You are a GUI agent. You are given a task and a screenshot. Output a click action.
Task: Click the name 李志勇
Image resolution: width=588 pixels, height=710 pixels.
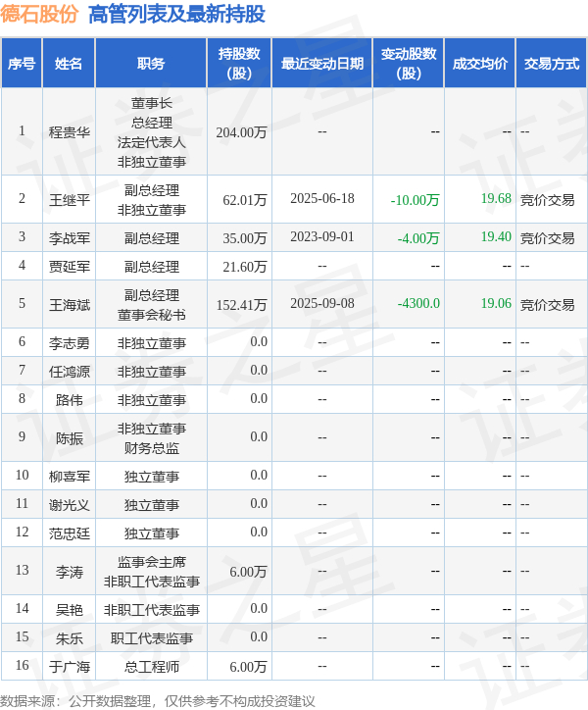[70, 343]
